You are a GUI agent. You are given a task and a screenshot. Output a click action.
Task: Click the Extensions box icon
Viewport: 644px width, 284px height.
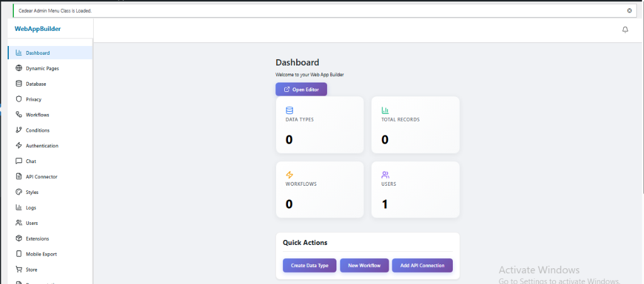coord(18,239)
